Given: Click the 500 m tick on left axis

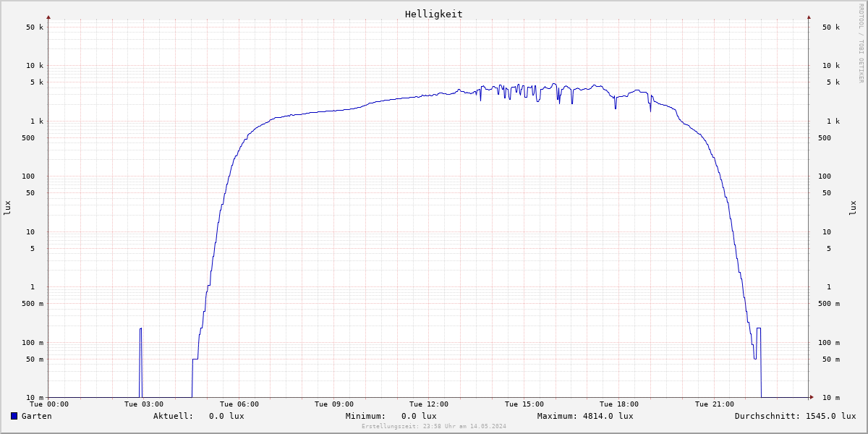Looking at the screenshot, I should [33, 304].
